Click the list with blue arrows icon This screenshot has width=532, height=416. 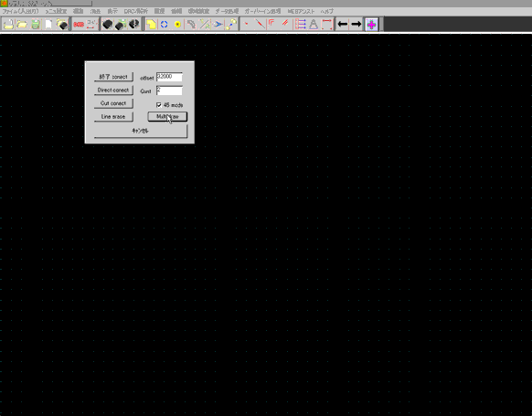[300, 25]
